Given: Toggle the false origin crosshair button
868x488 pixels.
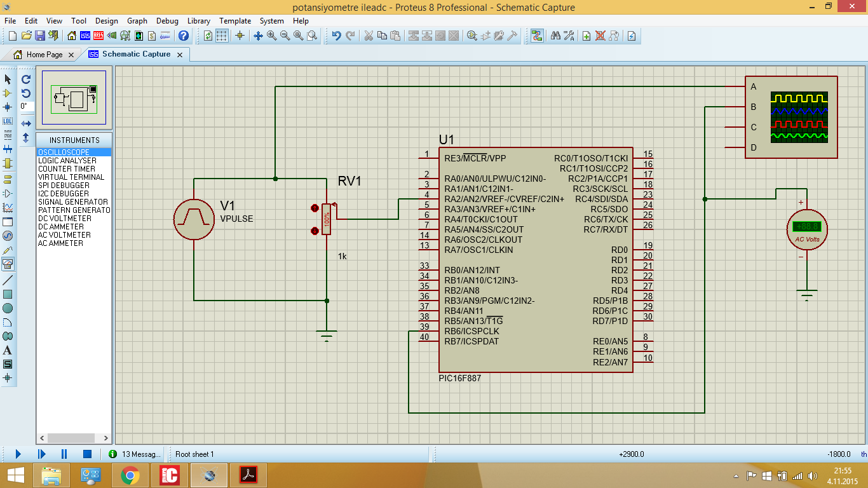Looking at the screenshot, I should click(x=240, y=36).
